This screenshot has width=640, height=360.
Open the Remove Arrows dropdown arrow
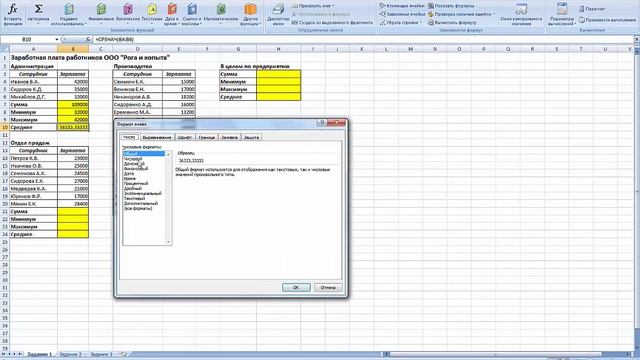pyautogui.click(x=420, y=23)
